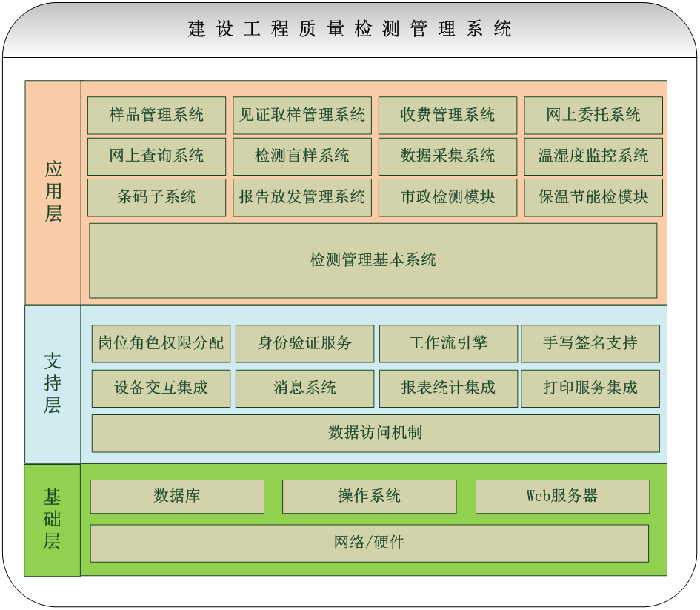Enable the 保温节能检模块 element
This screenshot has height=610, width=700.
click(593, 198)
